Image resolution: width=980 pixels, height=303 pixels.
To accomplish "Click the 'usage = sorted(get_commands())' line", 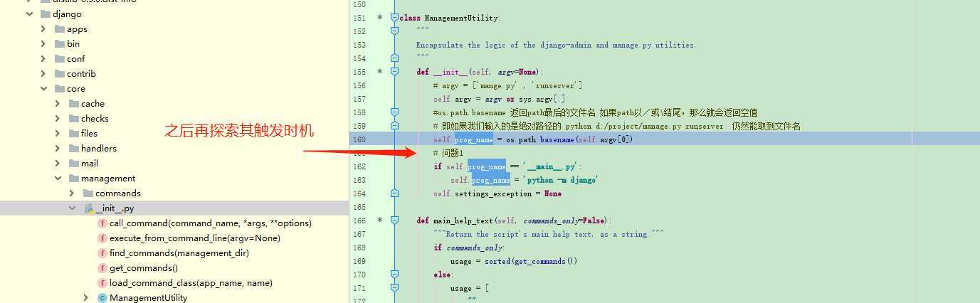I will tap(514, 261).
